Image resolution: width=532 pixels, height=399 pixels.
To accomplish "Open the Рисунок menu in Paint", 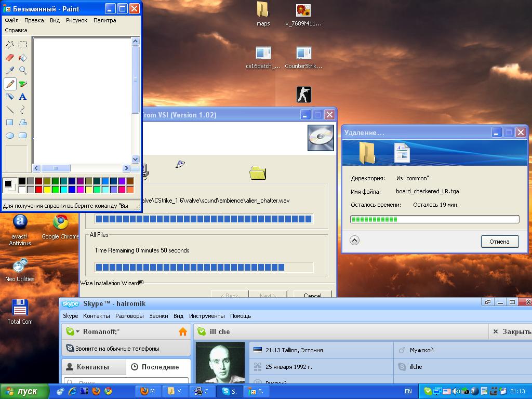I will tap(77, 20).
